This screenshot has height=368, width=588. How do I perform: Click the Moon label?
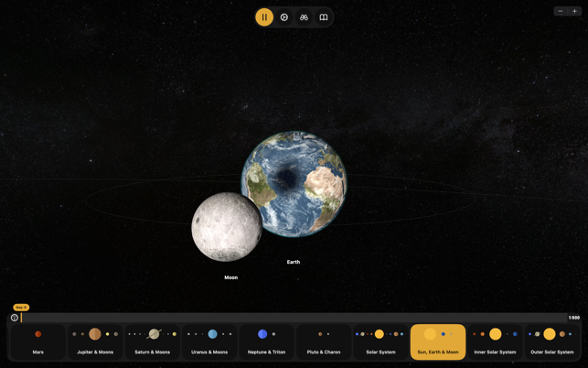point(231,277)
